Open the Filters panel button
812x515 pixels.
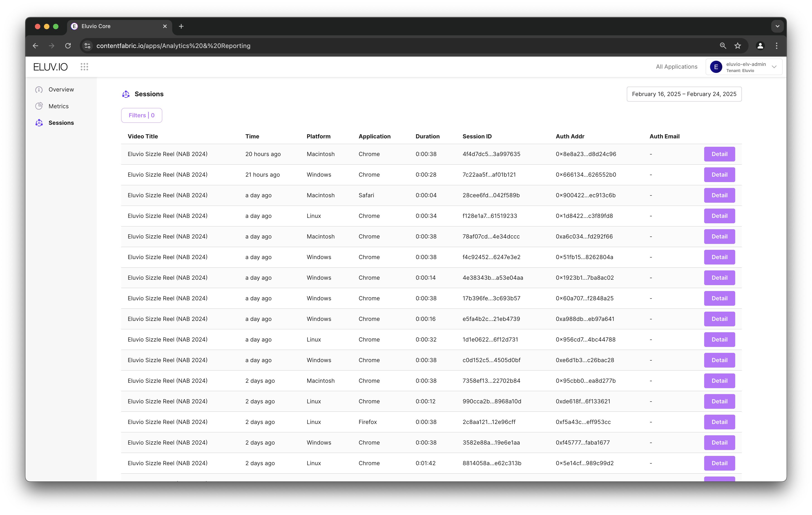142,115
